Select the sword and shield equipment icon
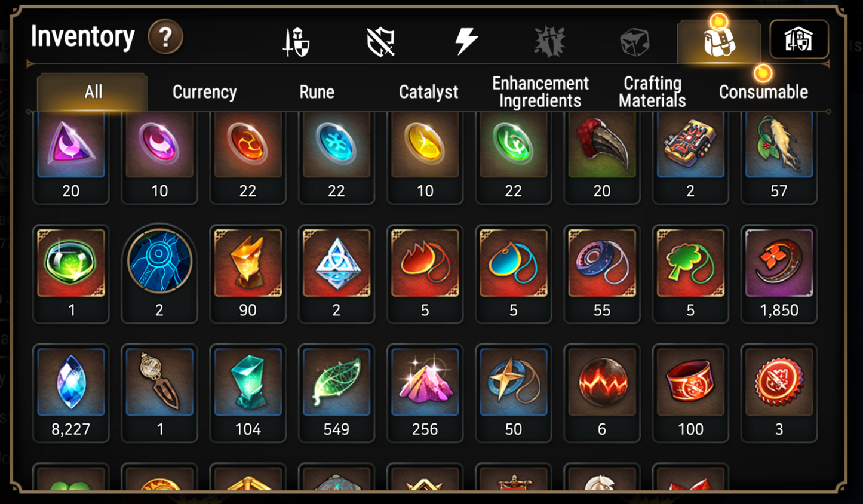Viewport: 863px width, 504px height. coord(296,42)
